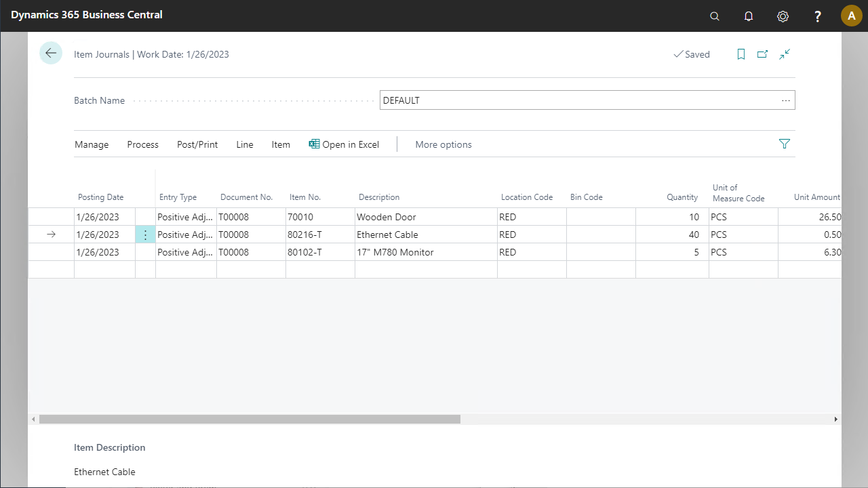Select the 17" M780 Monitor cell
Image resolution: width=868 pixels, height=488 pixels.
[426, 252]
